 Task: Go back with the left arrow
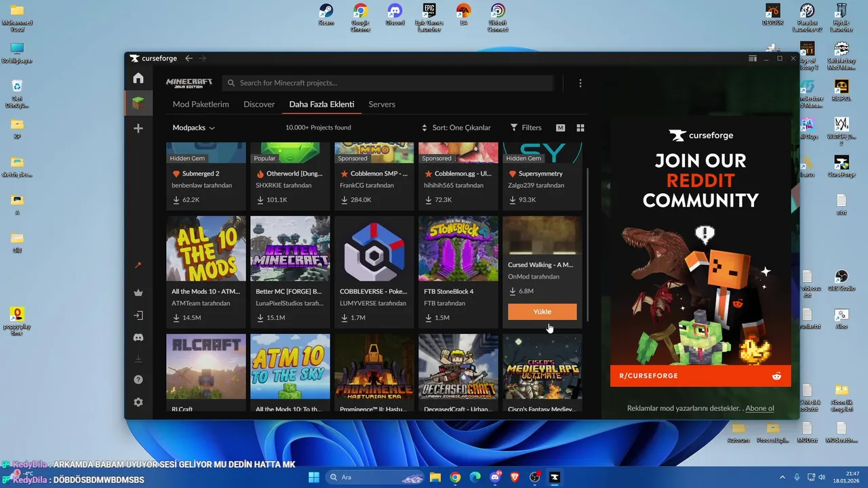pyautogui.click(x=189, y=58)
